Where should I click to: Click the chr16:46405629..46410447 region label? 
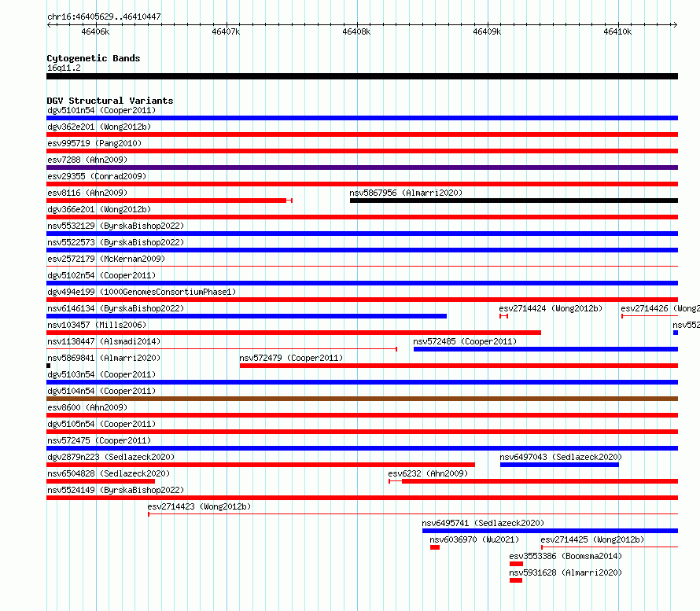coord(104,17)
